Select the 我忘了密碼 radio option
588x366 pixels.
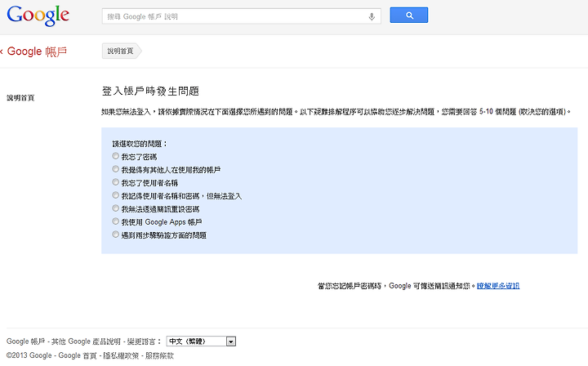coord(115,156)
